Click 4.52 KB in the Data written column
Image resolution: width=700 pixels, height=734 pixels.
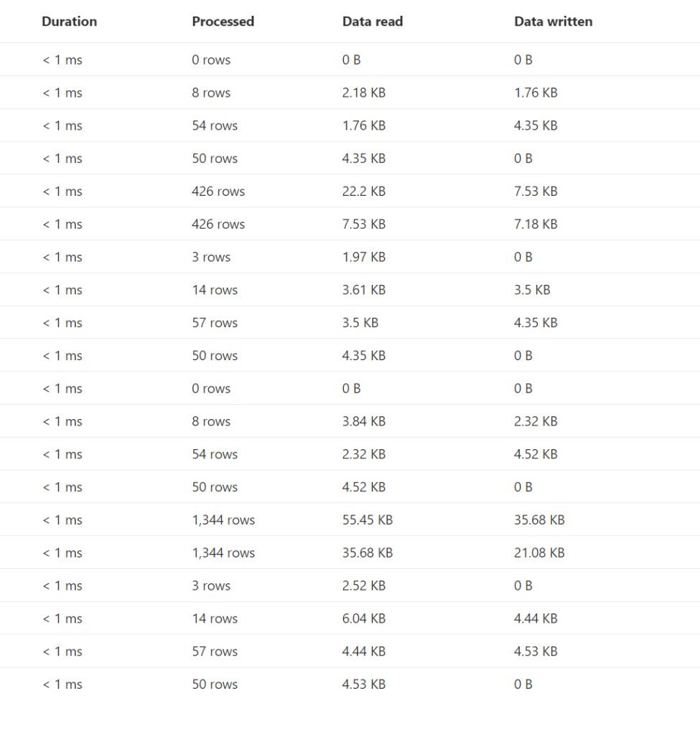point(536,454)
